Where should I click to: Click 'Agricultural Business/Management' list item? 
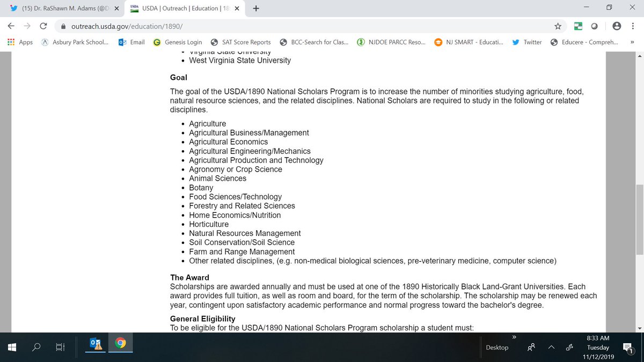pyautogui.click(x=249, y=132)
